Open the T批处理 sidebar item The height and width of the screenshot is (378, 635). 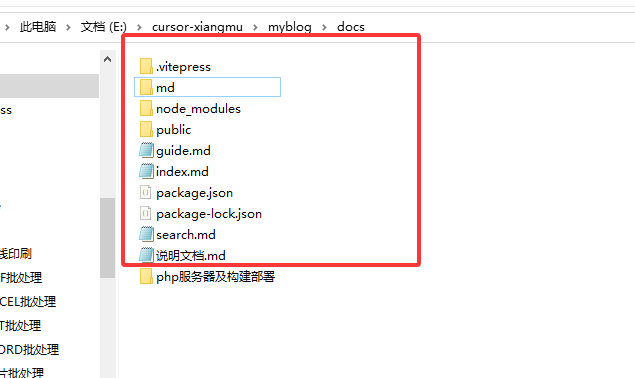(x=21, y=326)
